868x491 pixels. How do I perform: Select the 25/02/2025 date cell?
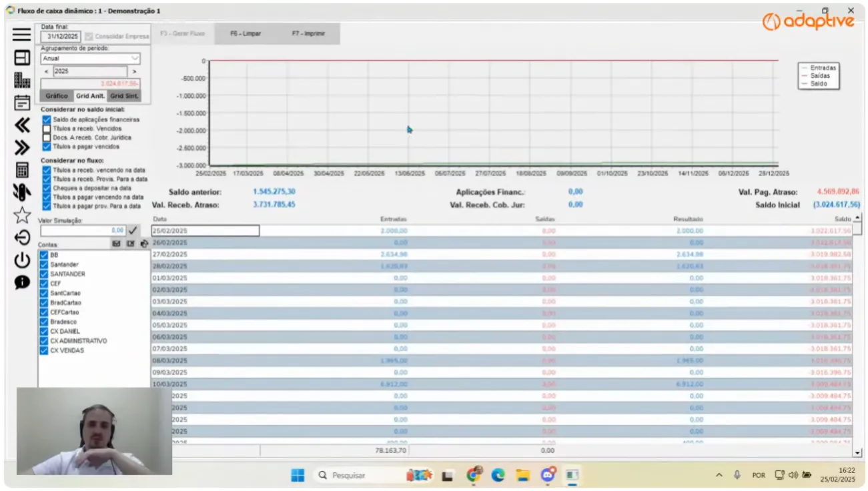coord(205,231)
